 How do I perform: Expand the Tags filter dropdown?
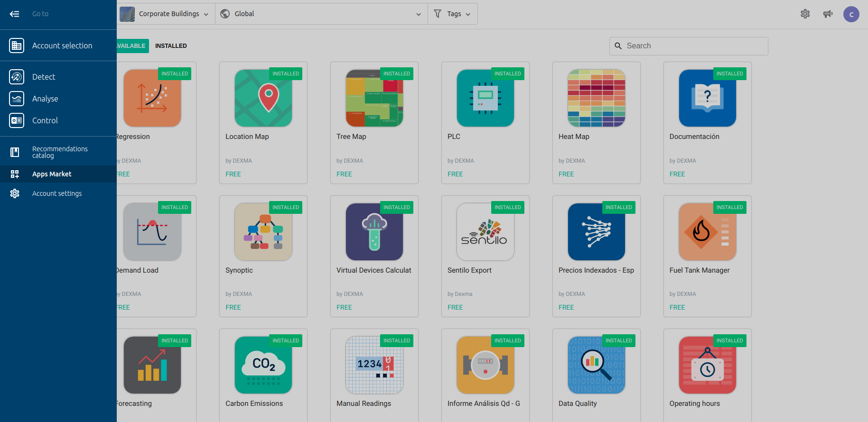click(x=452, y=14)
